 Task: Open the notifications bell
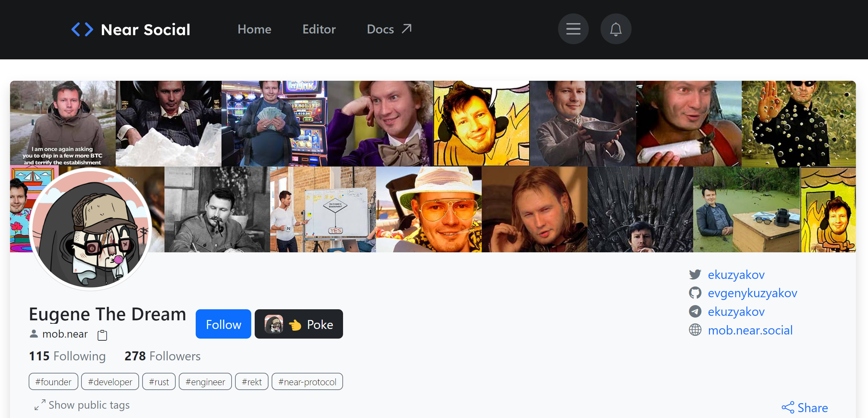coord(616,29)
